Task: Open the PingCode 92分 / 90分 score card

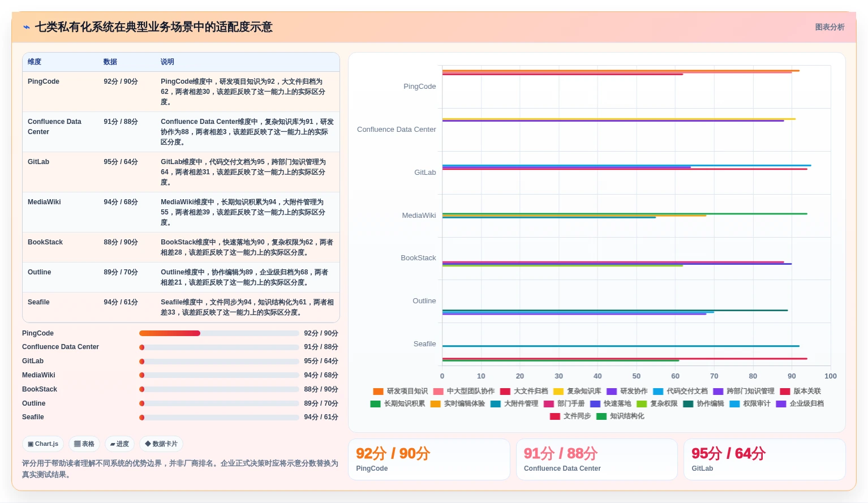Action: (429, 459)
